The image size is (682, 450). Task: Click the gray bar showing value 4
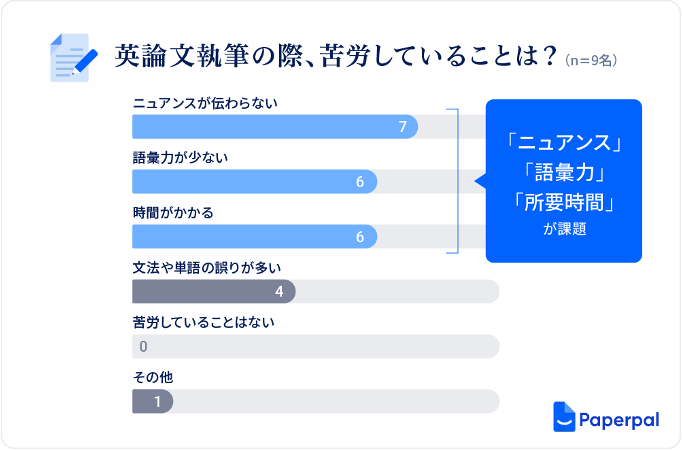tap(214, 292)
